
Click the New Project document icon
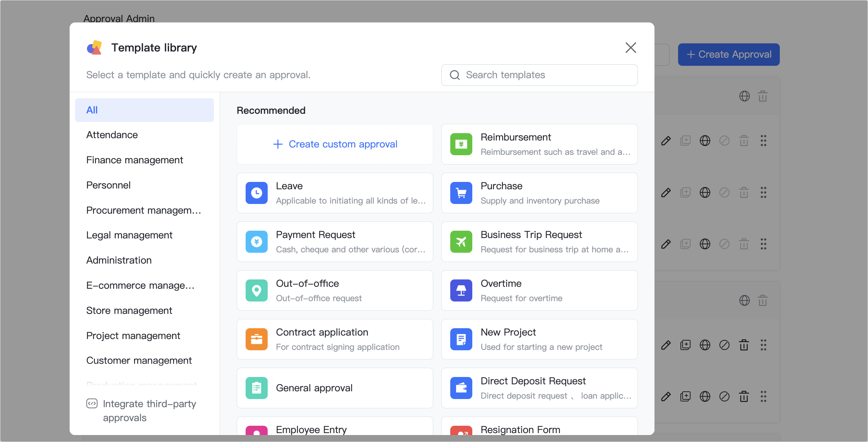[461, 339]
